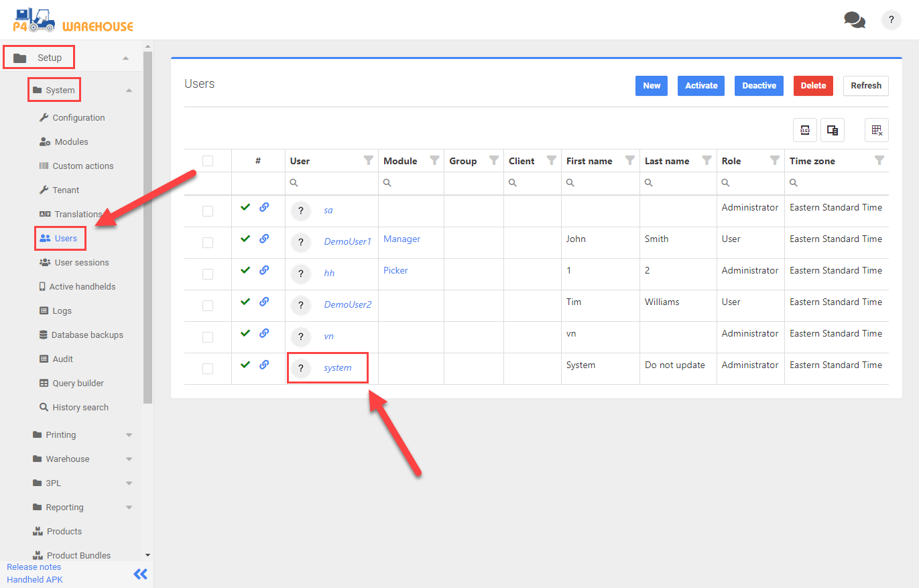Click the chat messages icon in header

854,20
